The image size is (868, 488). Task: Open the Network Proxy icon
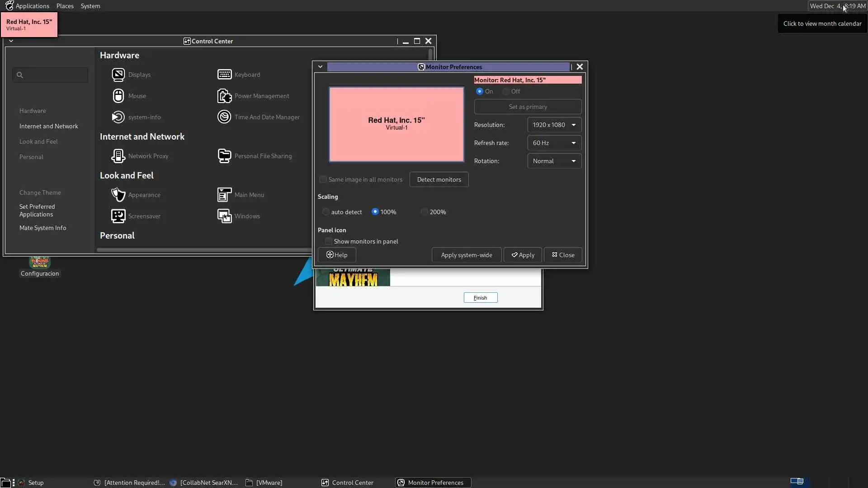pos(118,156)
